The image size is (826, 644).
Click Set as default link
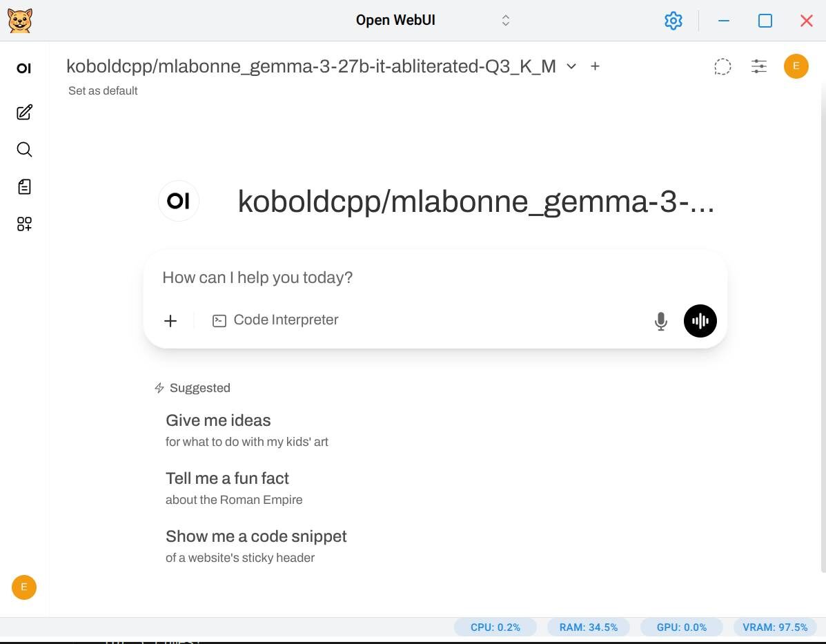point(103,90)
